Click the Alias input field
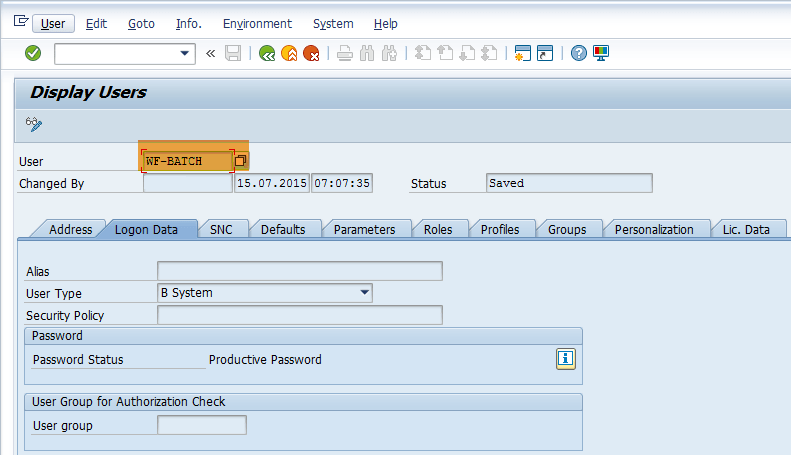This screenshot has width=791, height=455. [x=300, y=271]
